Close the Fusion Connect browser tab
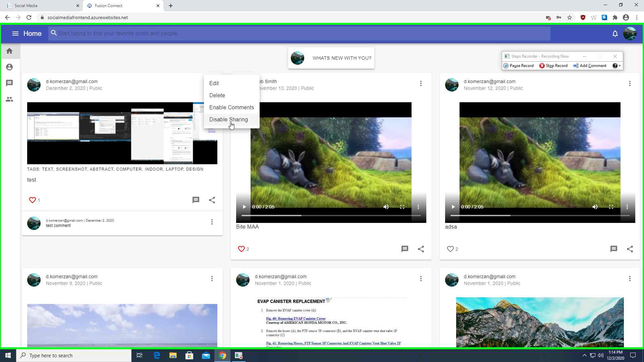This screenshot has height=362, width=644. (x=158, y=6)
